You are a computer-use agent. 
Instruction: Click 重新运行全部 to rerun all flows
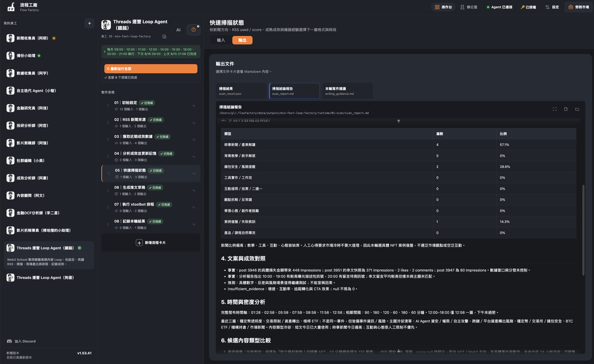coord(151,69)
